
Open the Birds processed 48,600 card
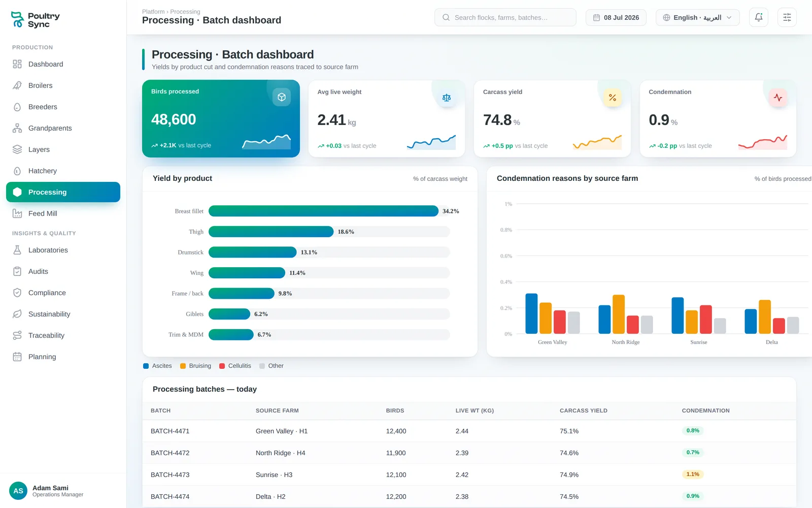tap(221, 118)
